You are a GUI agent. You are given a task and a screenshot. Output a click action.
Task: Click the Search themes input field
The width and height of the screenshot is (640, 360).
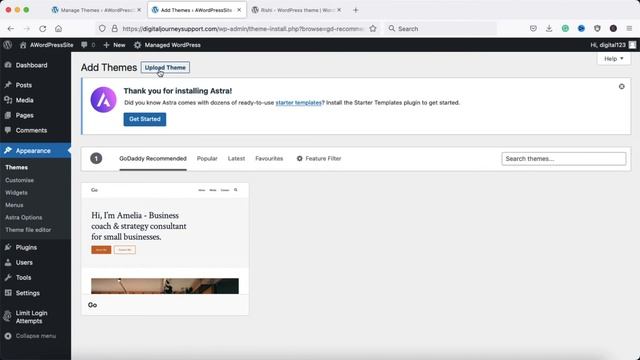(x=563, y=159)
